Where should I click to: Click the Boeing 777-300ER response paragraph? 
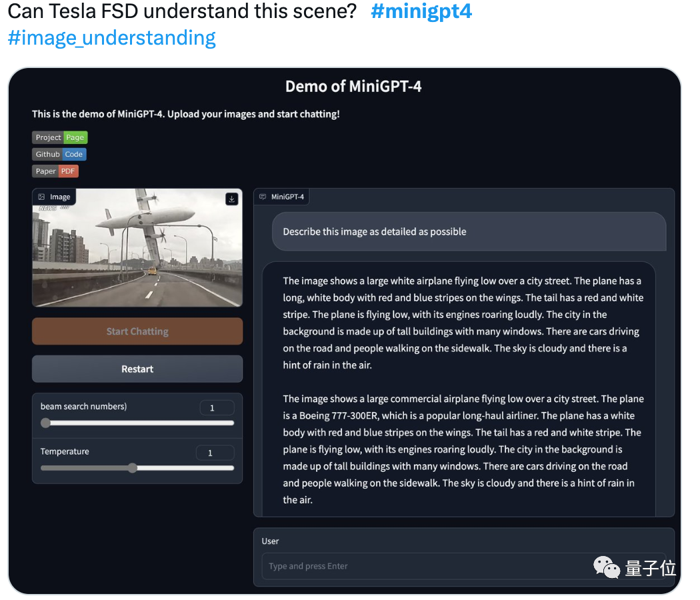pyautogui.click(x=463, y=449)
